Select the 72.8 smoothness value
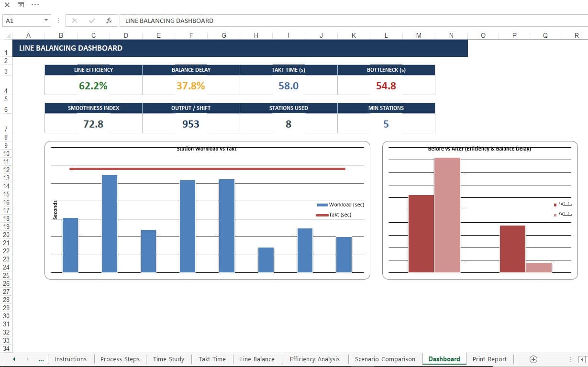Viewport: 588px width, 367px height. [x=93, y=124]
